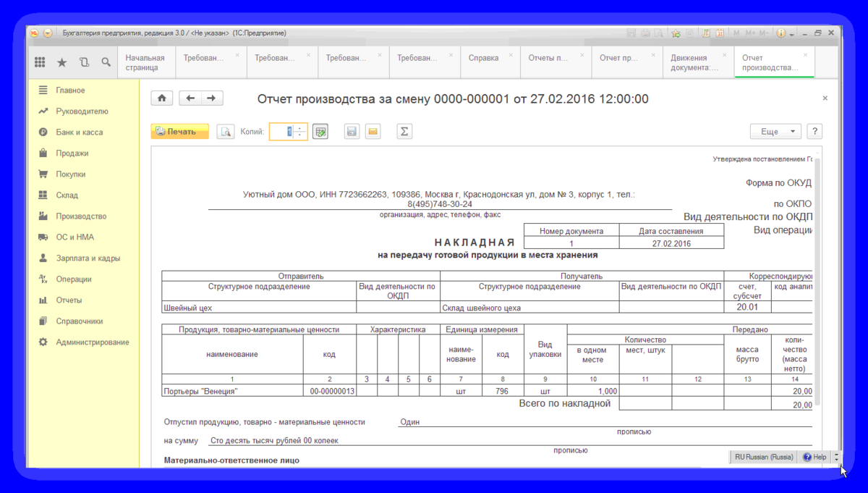868x493 pixels.
Task: Open the dropdown arrow beside info icon
Action: click(792, 34)
